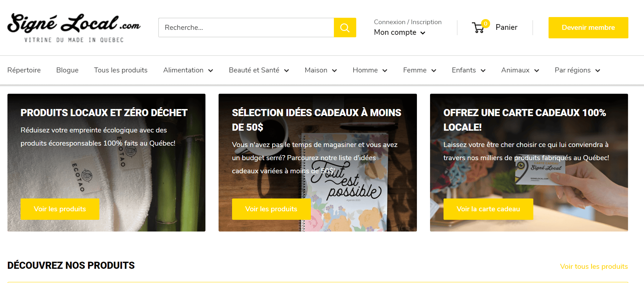Expand the Alimentation menu

[188, 70]
